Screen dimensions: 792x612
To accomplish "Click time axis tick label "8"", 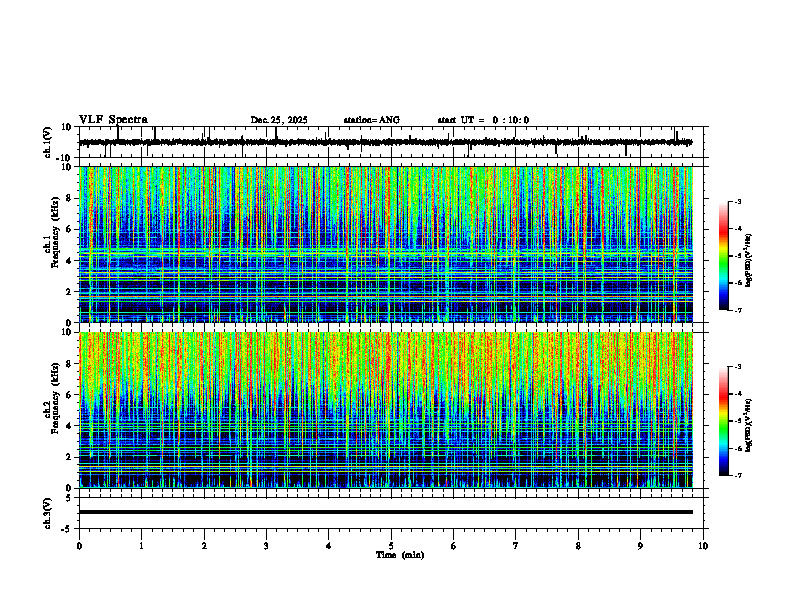I will click(x=578, y=546).
